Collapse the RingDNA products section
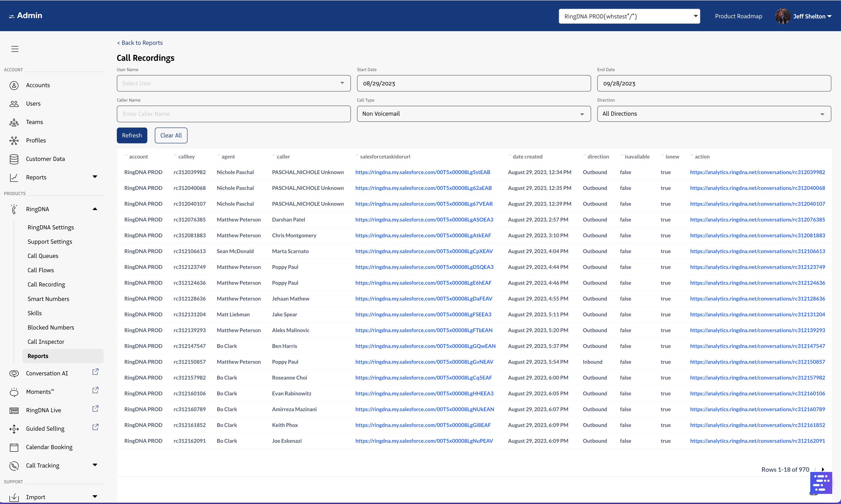 pyautogui.click(x=95, y=209)
